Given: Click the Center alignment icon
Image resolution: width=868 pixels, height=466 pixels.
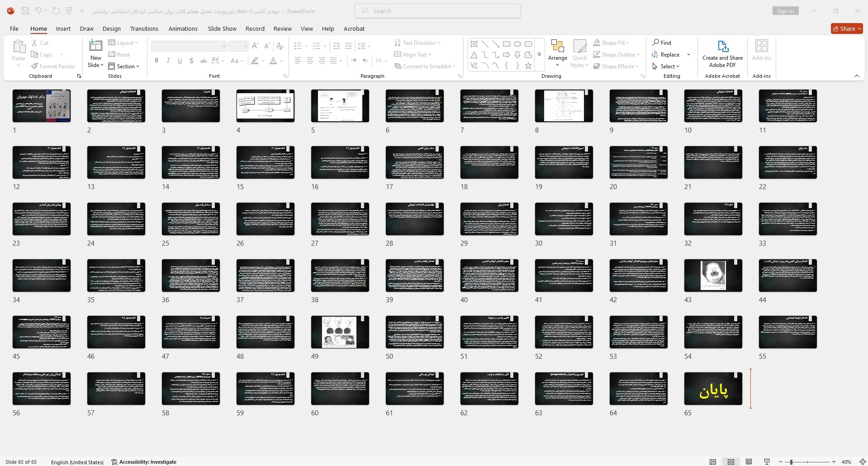Looking at the screenshot, I should point(310,60).
